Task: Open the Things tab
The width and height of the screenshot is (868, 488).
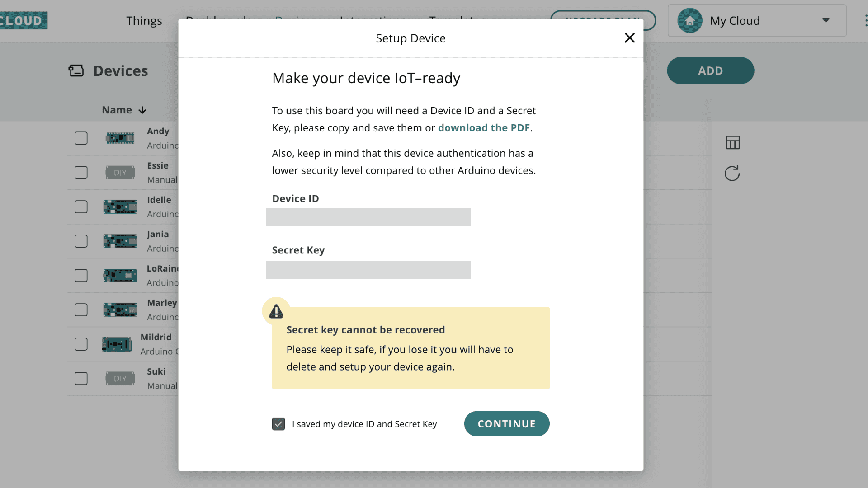Action: (144, 21)
